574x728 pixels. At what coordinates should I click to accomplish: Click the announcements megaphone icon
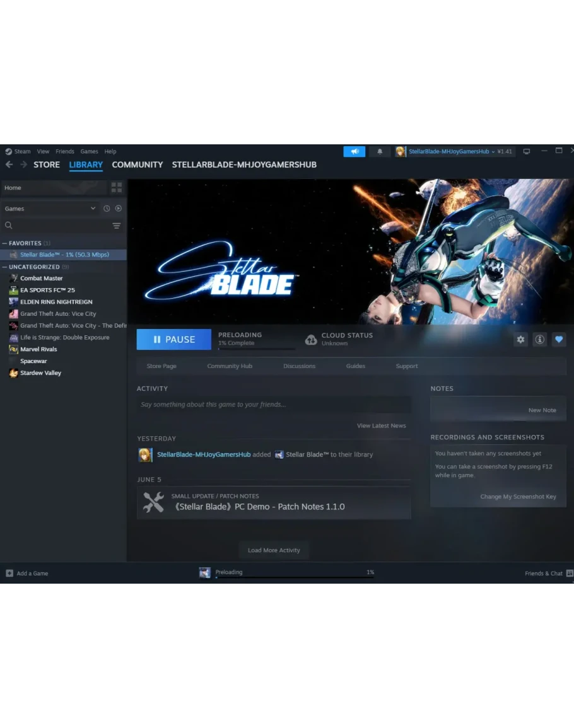pyautogui.click(x=354, y=152)
